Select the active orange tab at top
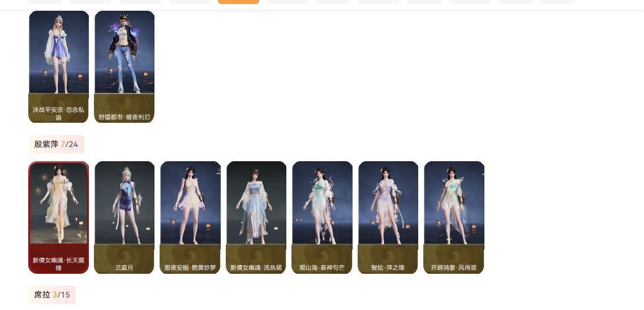 (238, 2)
